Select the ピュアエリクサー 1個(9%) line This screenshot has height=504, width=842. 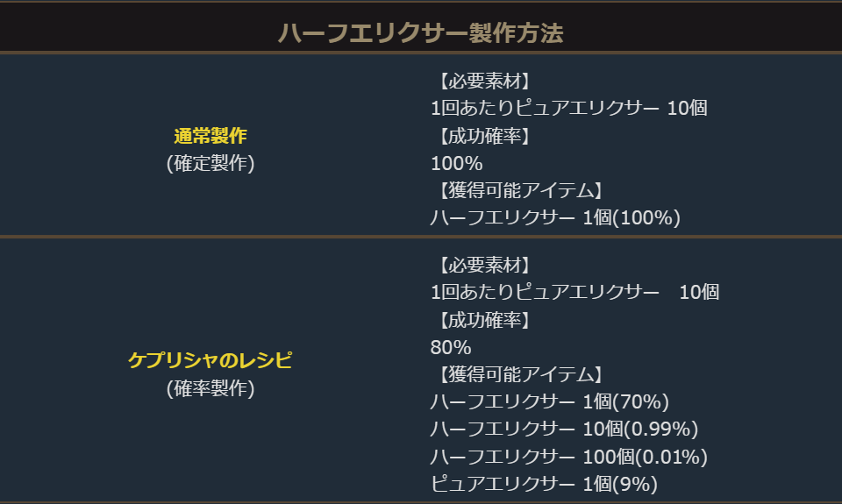point(544,484)
